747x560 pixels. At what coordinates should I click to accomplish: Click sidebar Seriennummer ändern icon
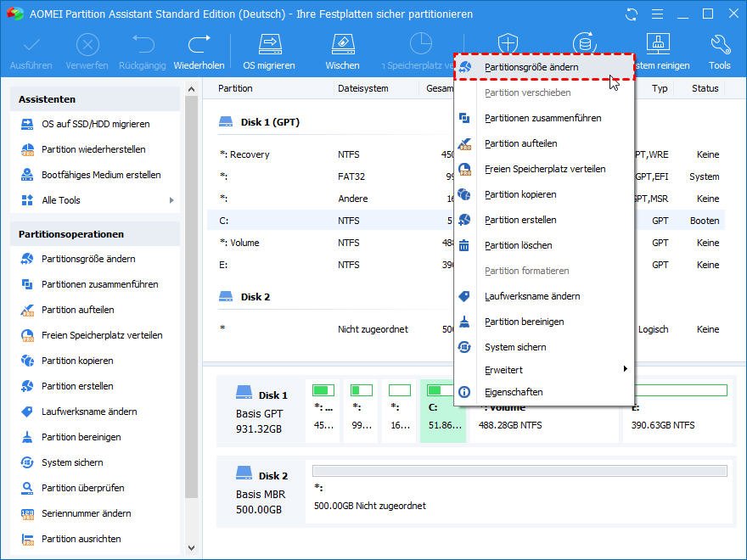[x=27, y=513]
